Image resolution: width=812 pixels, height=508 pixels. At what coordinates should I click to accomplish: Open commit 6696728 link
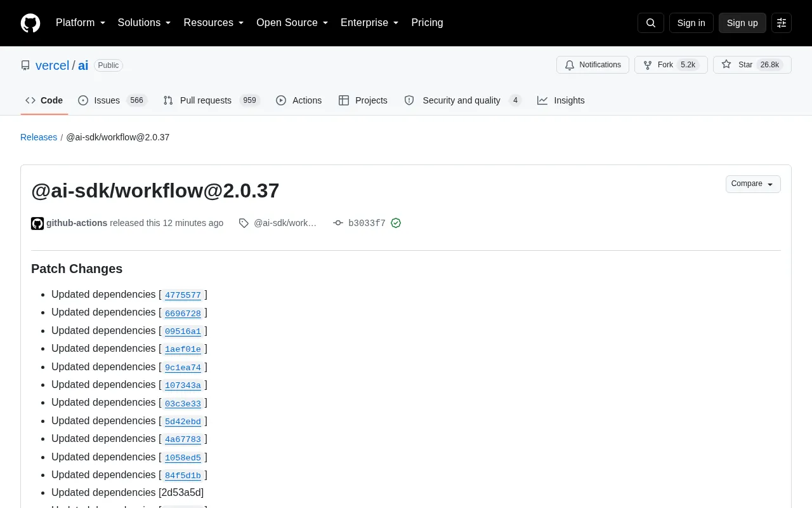coord(183,313)
